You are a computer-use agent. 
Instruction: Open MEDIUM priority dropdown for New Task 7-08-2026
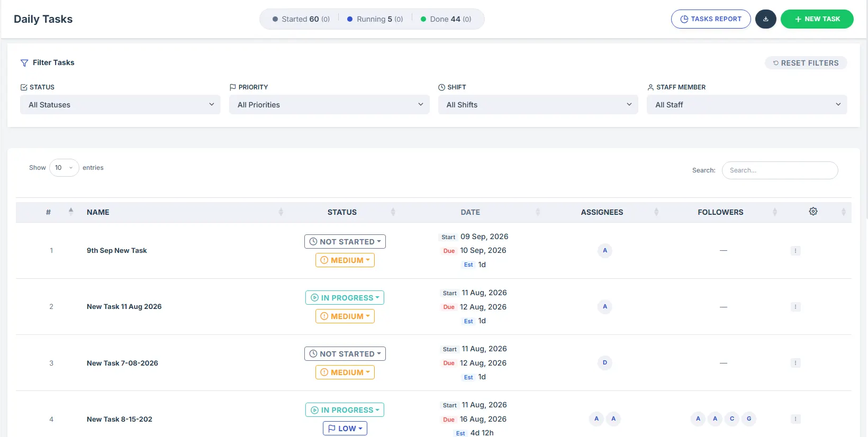pyautogui.click(x=345, y=372)
